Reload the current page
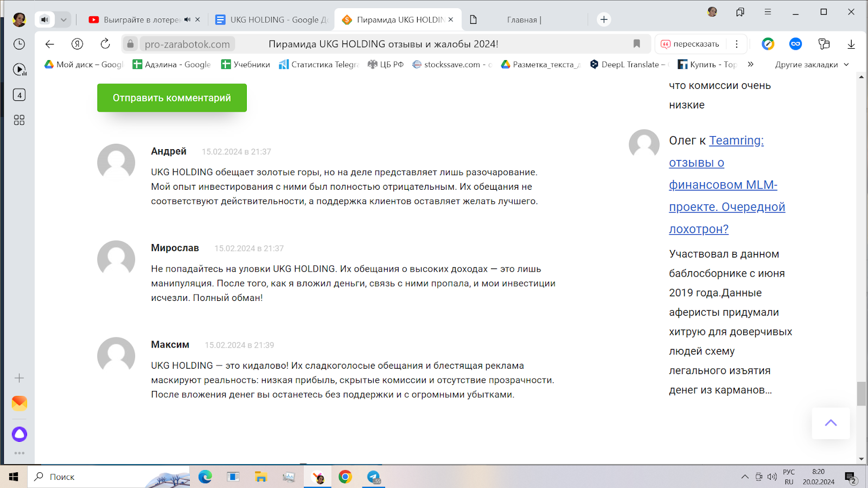Screen dimensions: 868x488 click(105, 44)
